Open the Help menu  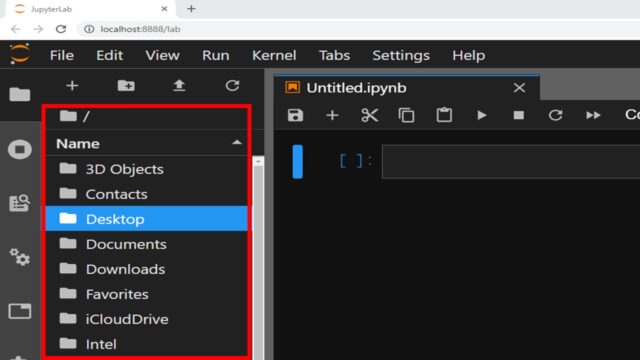469,55
